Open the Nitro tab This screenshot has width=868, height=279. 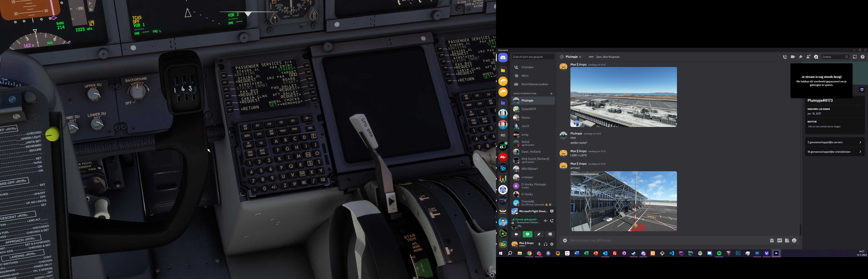(x=525, y=76)
